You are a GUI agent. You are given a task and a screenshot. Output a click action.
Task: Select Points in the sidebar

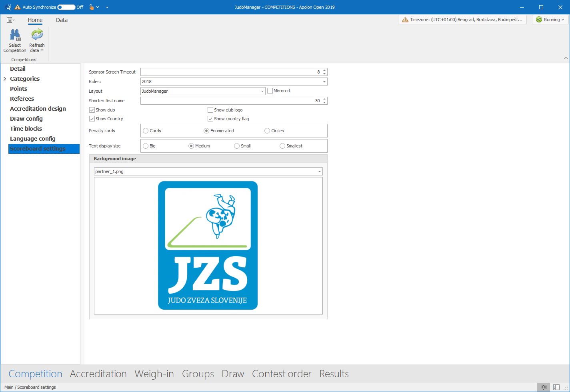(x=18, y=89)
